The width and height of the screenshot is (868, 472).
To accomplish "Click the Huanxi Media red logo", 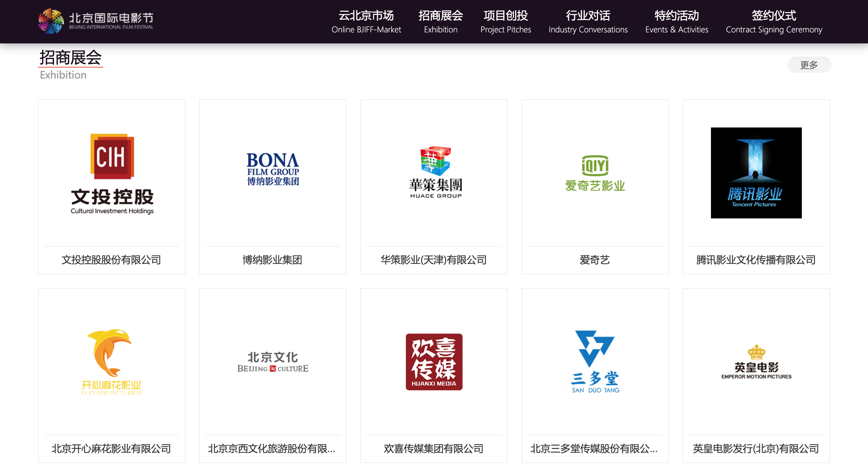I will pyautogui.click(x=434, y=362).
